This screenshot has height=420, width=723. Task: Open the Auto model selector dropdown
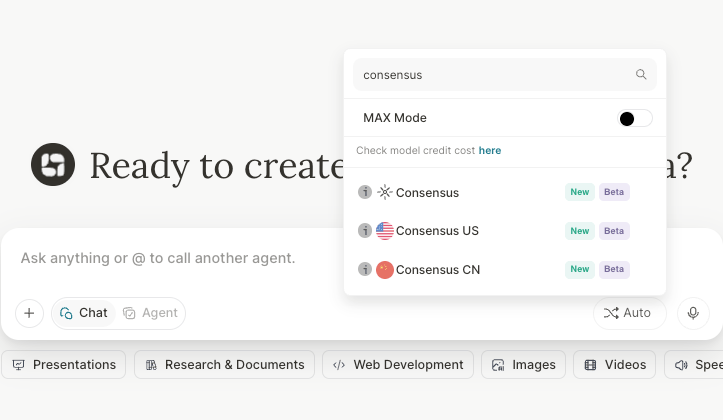point(629,313)
